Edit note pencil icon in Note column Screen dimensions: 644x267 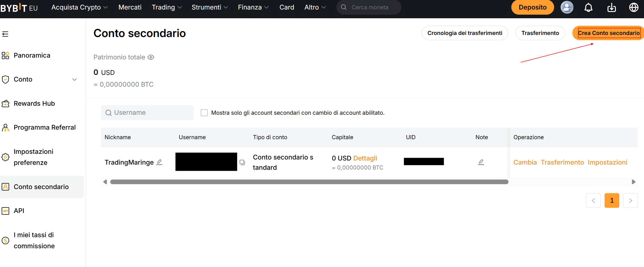pyautogui.click(x=481, y=162)
